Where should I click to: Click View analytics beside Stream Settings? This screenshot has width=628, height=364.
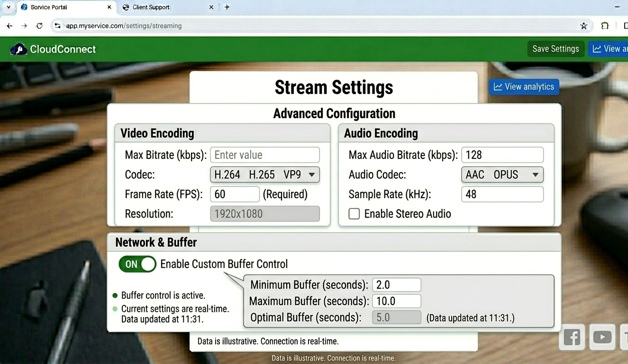pos(524,87)
